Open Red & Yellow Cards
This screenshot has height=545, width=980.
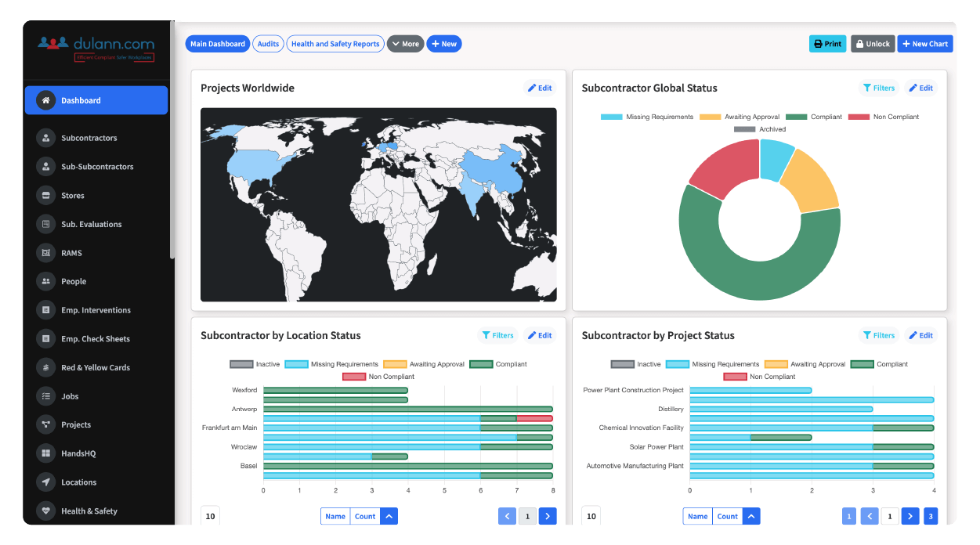(96, 367)
